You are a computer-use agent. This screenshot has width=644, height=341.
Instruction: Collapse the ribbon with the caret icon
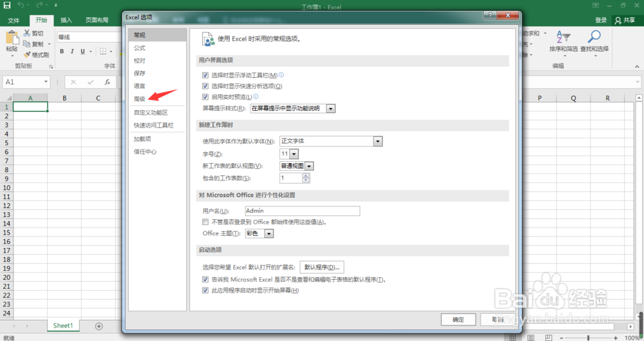point(637,66)
